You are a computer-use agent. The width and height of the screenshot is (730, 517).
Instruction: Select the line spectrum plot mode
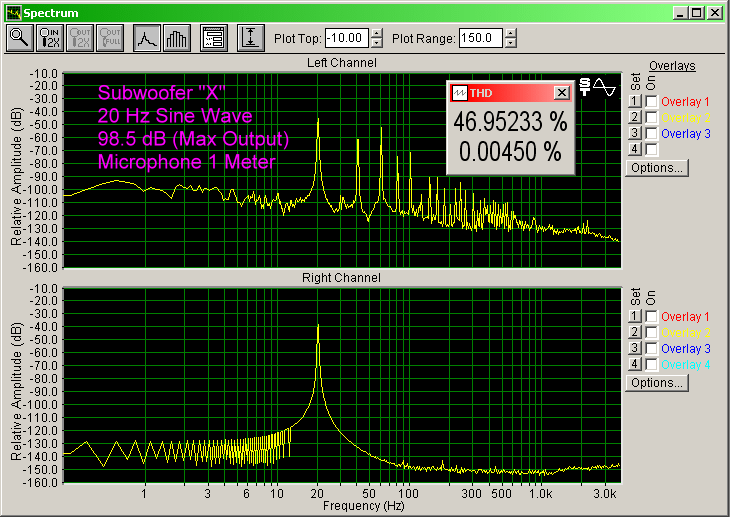(147, 38)
